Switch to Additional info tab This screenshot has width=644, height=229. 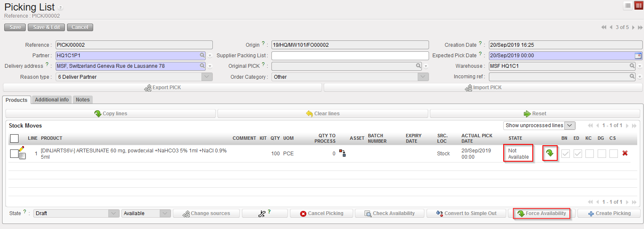click(51, 100)
